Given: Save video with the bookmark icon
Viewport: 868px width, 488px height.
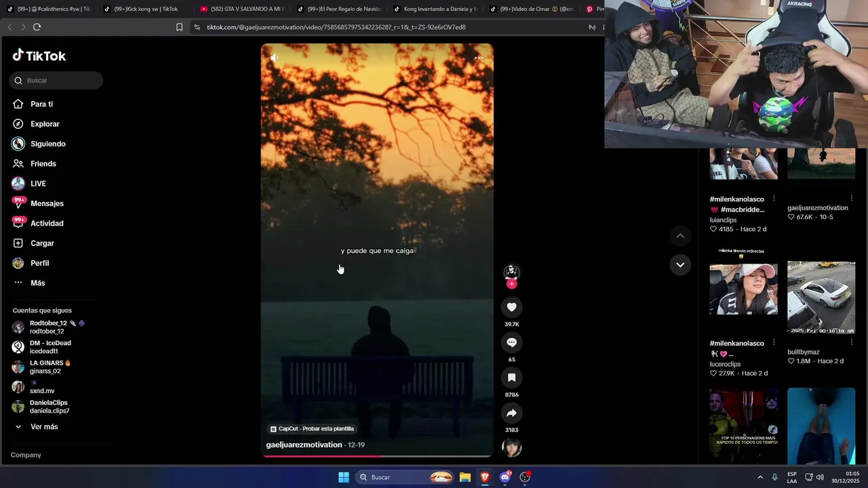Looking at the screenshot, I should click(512, 378).
